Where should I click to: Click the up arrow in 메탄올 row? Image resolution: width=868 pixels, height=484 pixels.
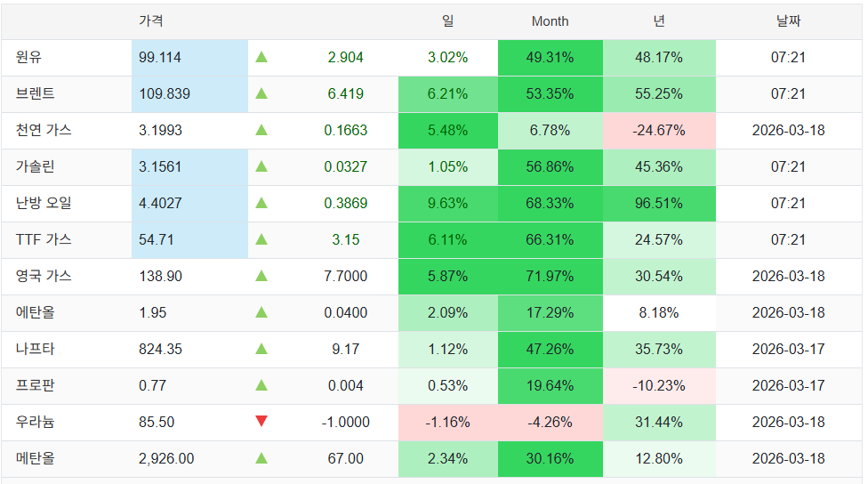coord(261,459)
